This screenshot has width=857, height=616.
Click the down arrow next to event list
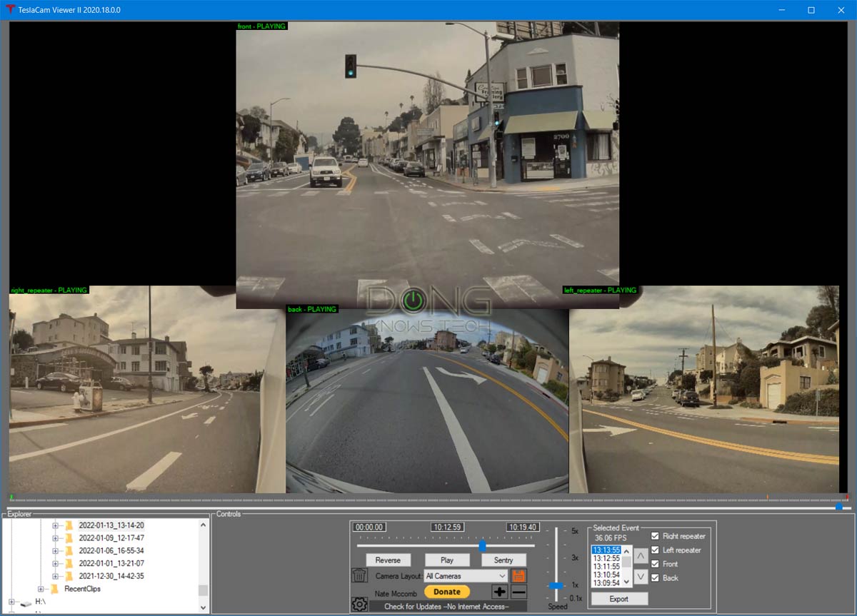(x=641, y=576)
